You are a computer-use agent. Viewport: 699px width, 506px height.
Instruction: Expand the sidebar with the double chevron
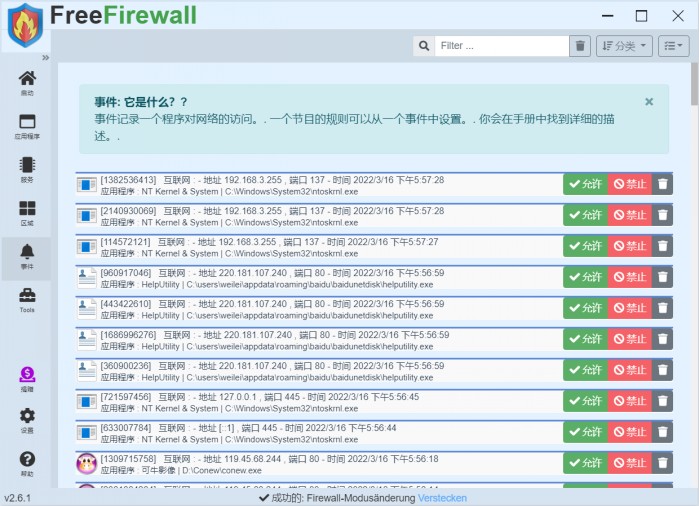click(x=45, y=58)
